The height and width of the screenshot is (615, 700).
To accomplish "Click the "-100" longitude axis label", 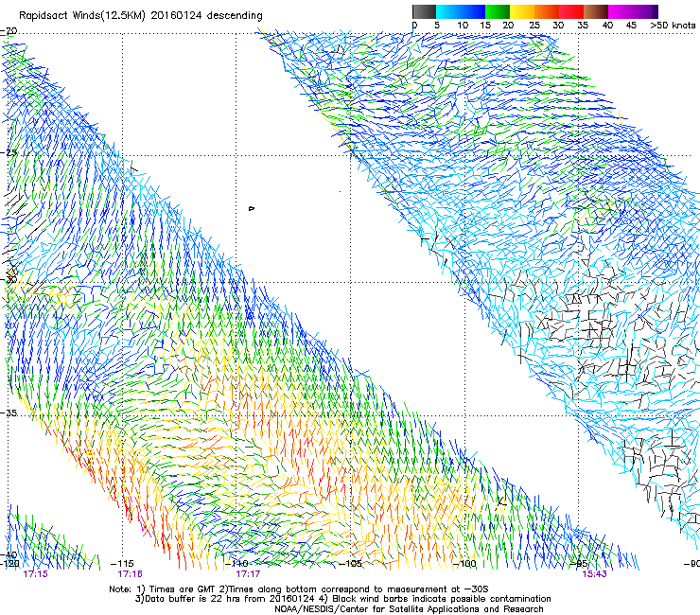I will 464,564.
